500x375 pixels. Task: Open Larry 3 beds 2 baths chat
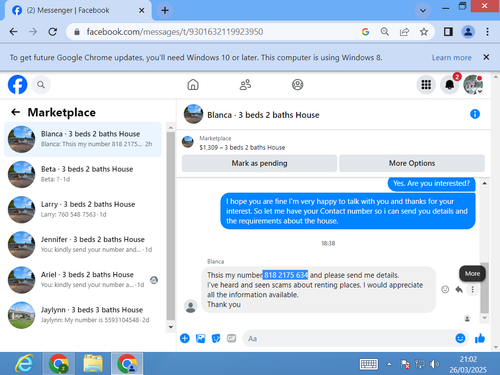click(83, 209)
